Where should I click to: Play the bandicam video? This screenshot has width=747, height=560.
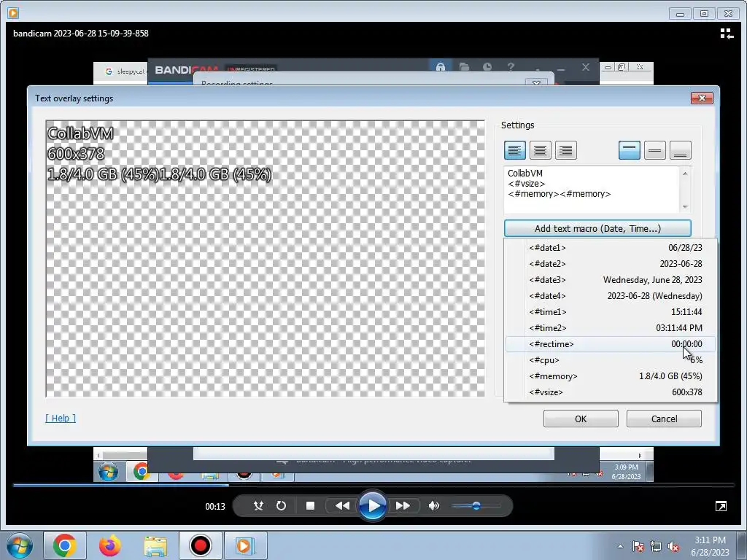tap(373, 506)
